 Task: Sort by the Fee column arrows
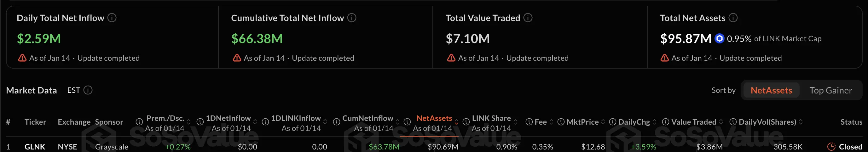[551, 122]
